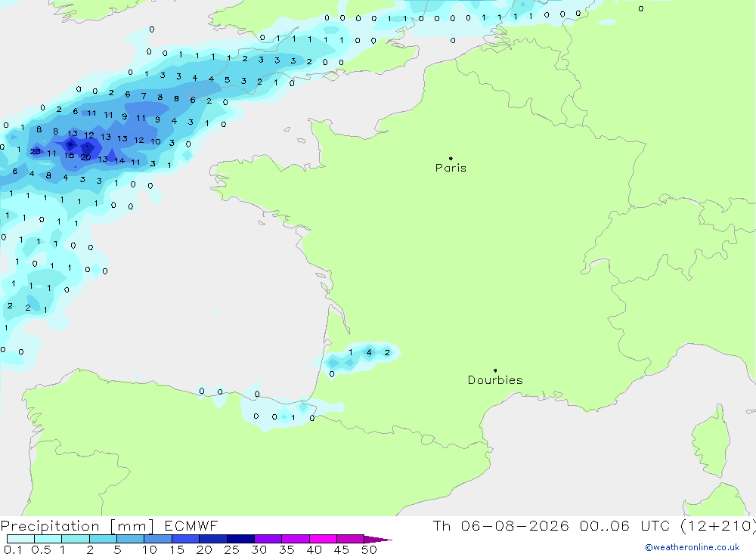Click the precipitation value 23 on map
Viewport: 756px width, 554px height.
coord(36,151)
